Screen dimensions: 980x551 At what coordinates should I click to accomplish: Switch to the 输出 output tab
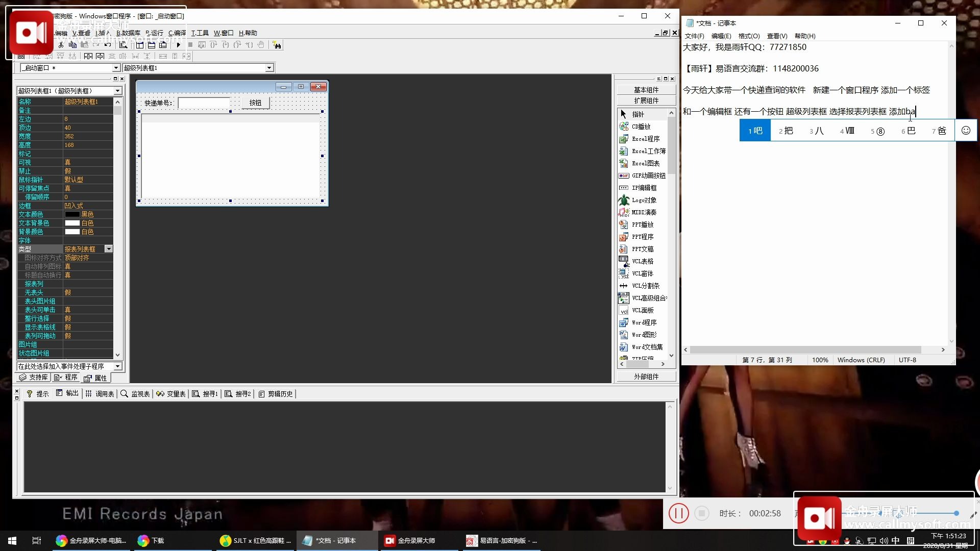click(x=67, y=393)
